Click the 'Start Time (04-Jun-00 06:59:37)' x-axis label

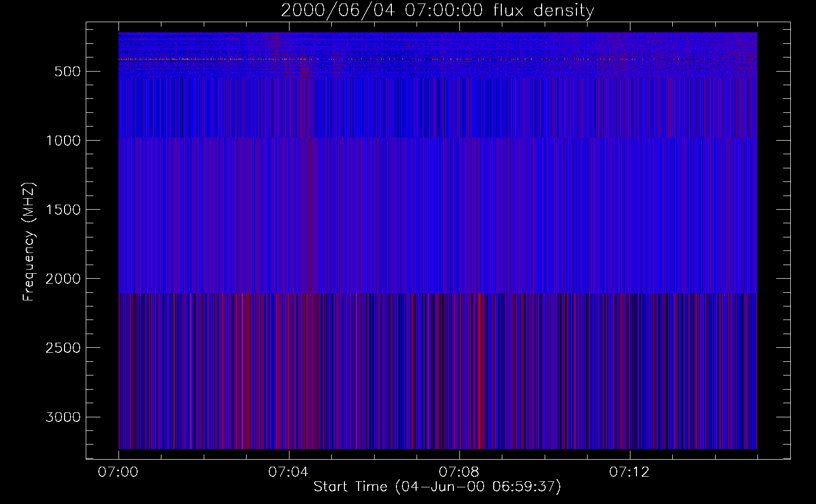click(437, 486)
